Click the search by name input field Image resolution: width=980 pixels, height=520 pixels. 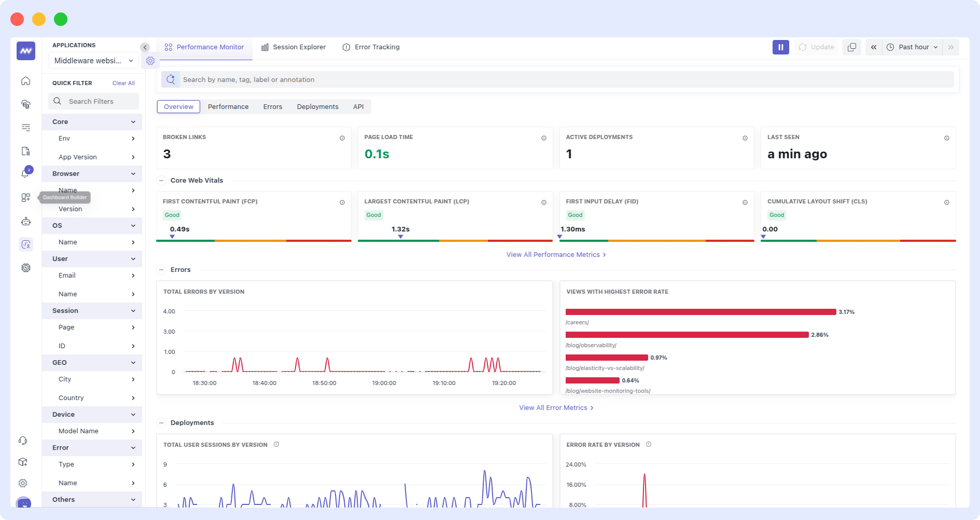467,79
